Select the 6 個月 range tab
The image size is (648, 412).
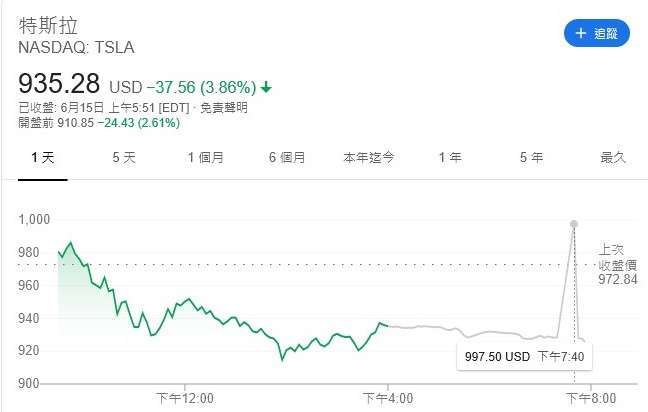click(287, 158)
